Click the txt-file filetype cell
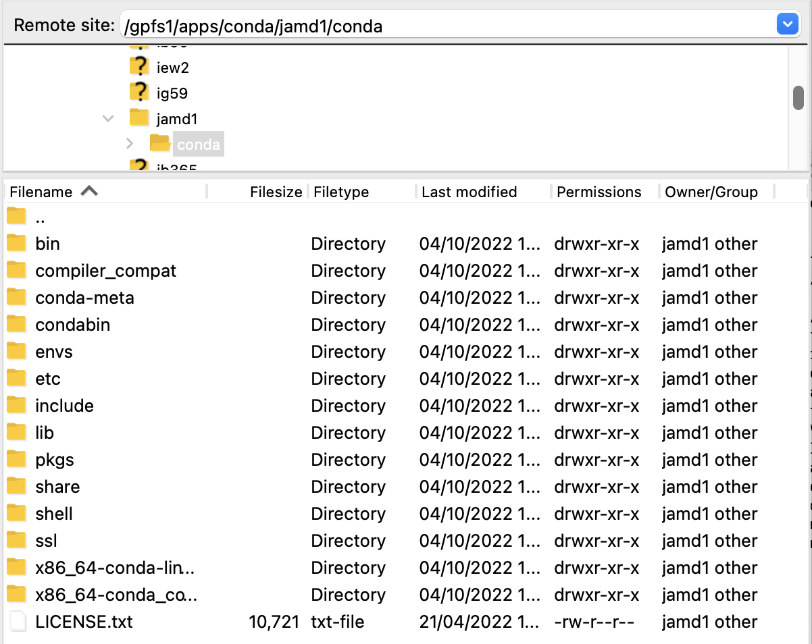 pos(338,622)
